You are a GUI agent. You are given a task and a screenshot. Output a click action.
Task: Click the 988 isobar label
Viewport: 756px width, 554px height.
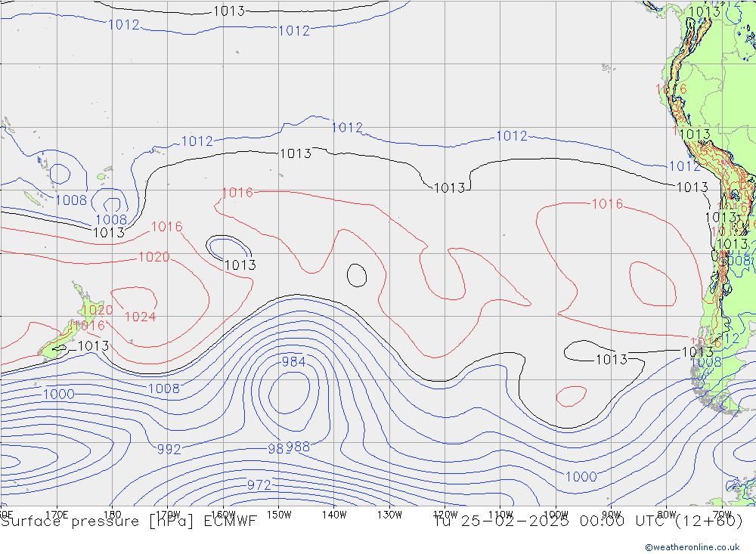tap(298, 447)
